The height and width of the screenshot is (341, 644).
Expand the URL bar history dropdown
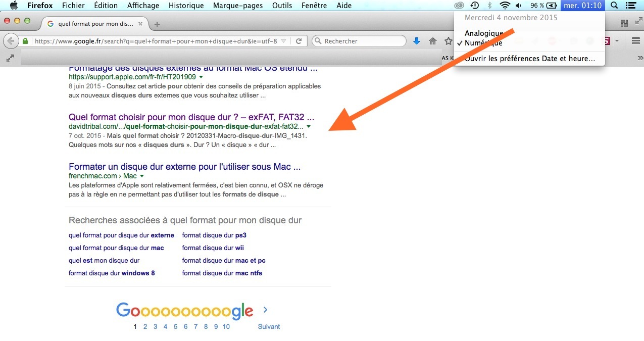[284, 41]
